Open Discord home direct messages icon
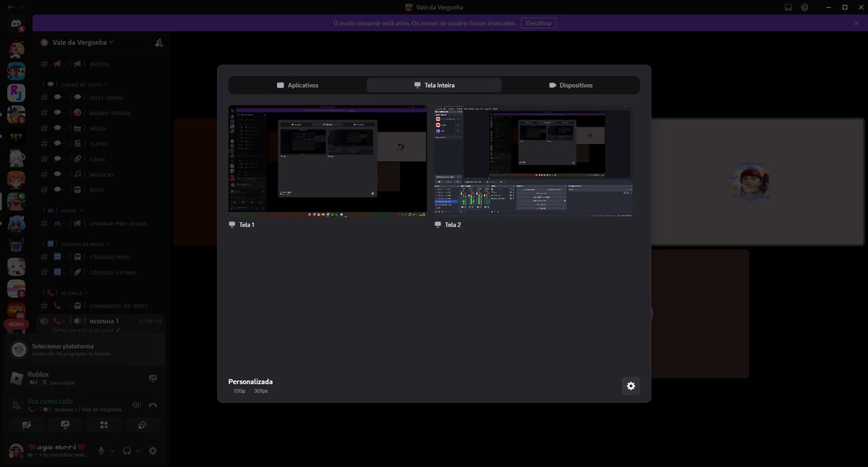Viewport: 868px width, 467px height. click(16, 24)
